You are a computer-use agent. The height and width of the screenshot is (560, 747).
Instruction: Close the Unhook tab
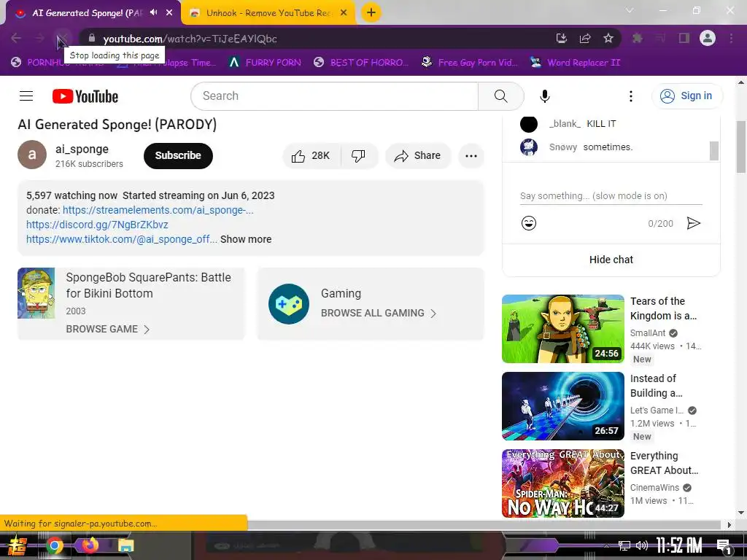click(344, 13)
